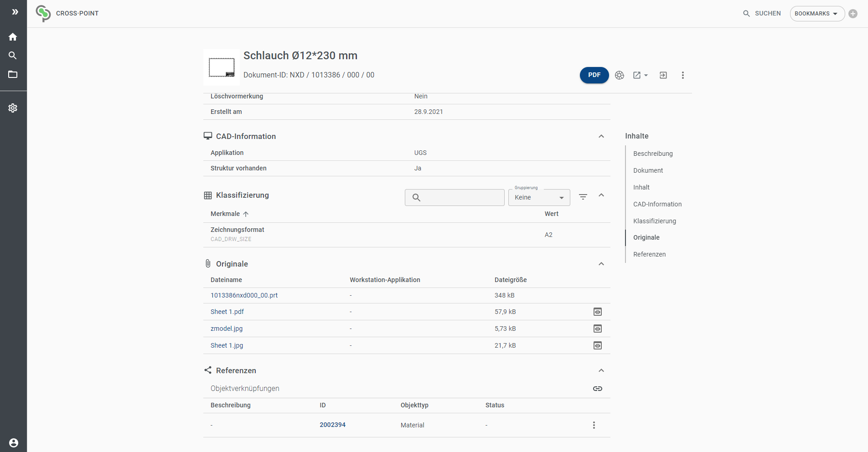This screenshot has width=868, height=452.
Task: Collapse the CAD-Information section
Action: pos(601,136)
